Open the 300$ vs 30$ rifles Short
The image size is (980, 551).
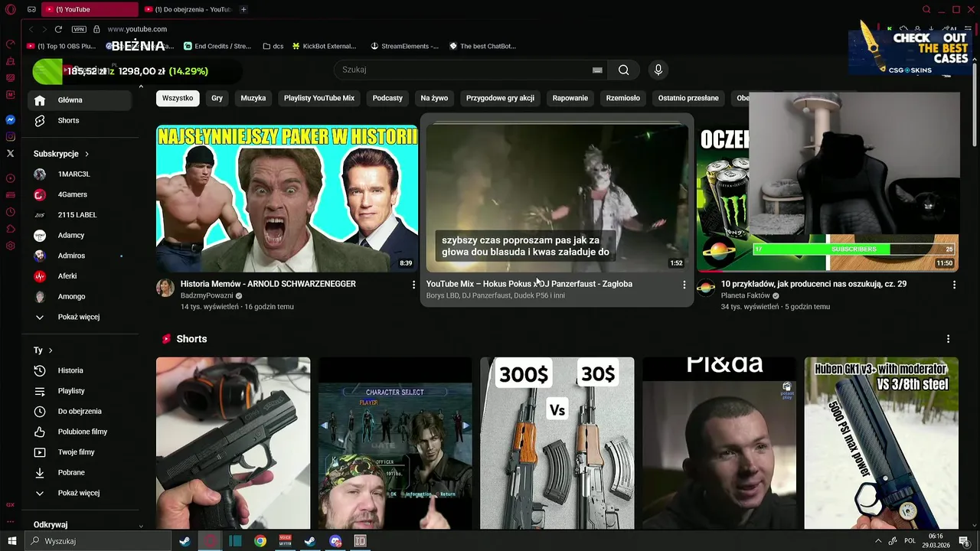[557, 443]
